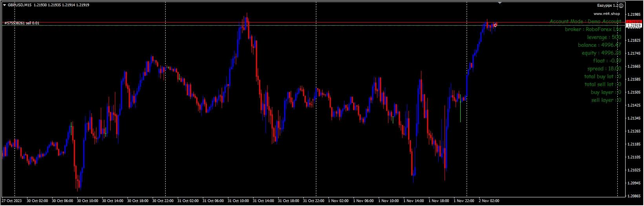Viewport: 644px width, 206px height.
Task: Select the spread : 18.00 label
Action: [x=604, y=69]
